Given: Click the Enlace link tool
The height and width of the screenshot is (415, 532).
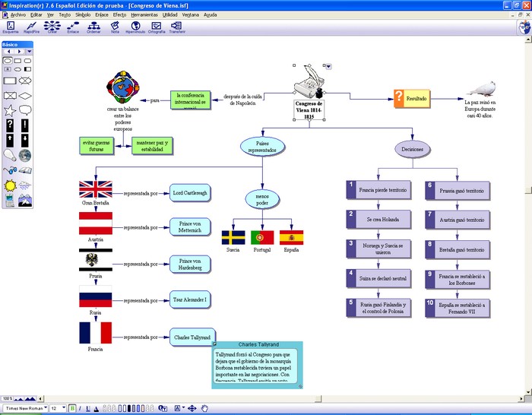Looking at the screenshot, I should pos(73,27).
